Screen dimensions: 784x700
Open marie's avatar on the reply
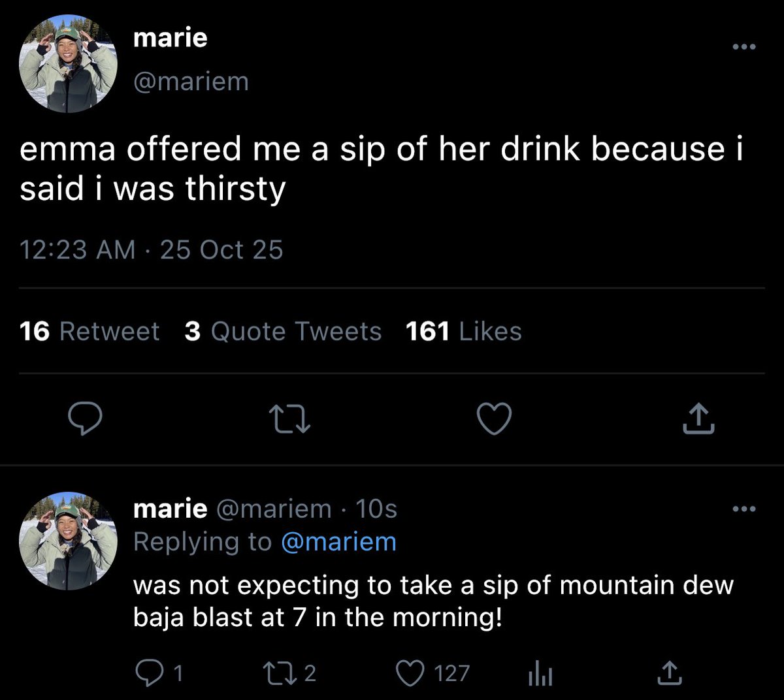(68, 541)
